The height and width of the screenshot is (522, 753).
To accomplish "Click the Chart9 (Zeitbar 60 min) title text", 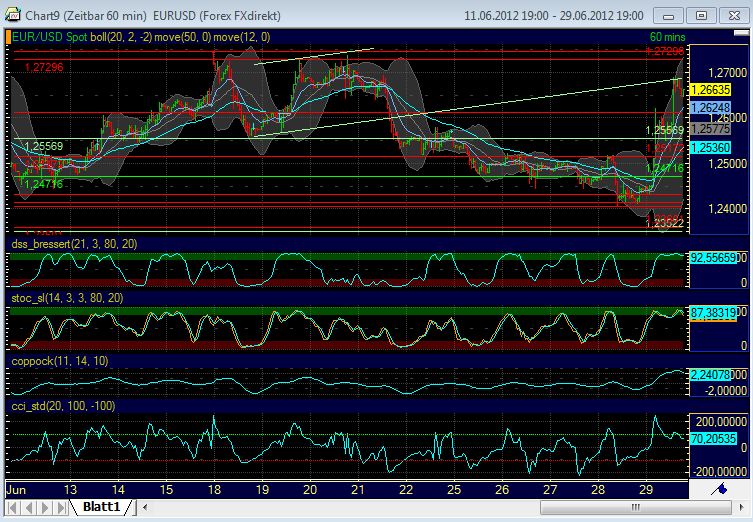I will pyautogui.click(x=86, y=16).
